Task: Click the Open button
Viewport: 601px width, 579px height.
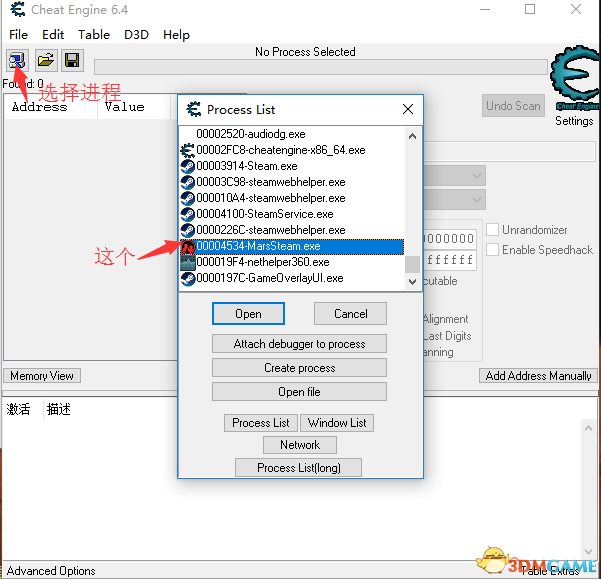Action: (x=248, y=313)
